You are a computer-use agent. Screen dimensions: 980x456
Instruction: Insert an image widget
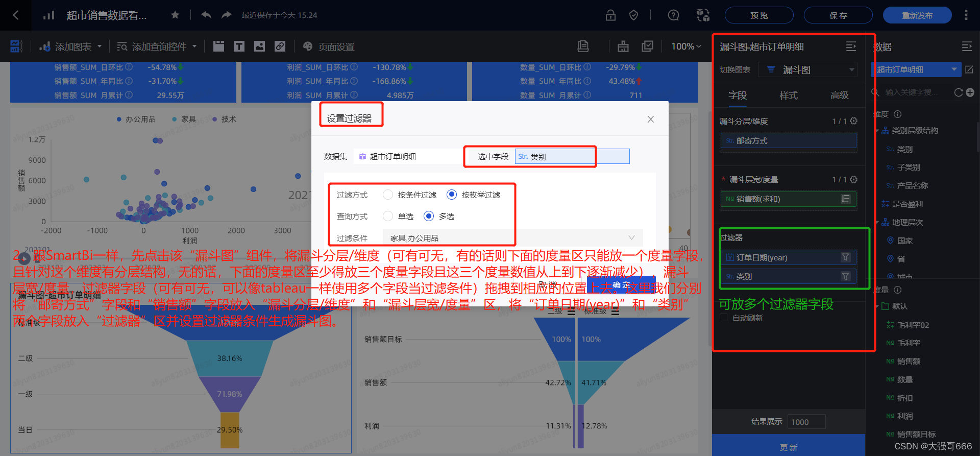click(x=259, y=46)
